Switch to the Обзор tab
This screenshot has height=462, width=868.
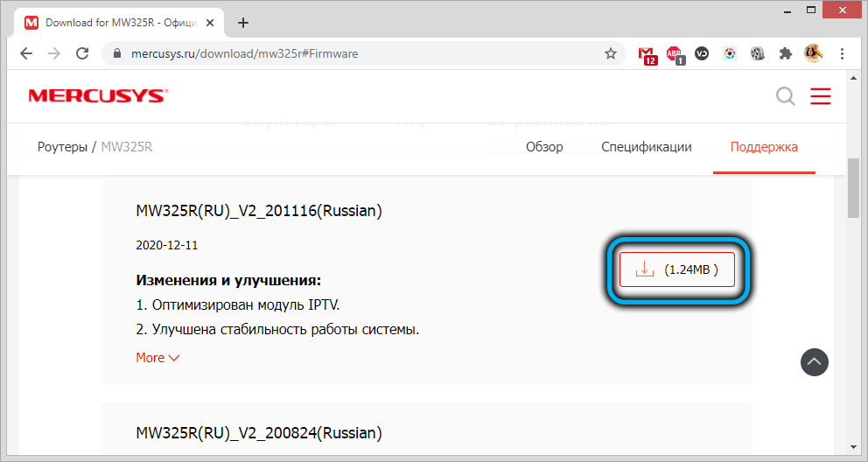544,147
